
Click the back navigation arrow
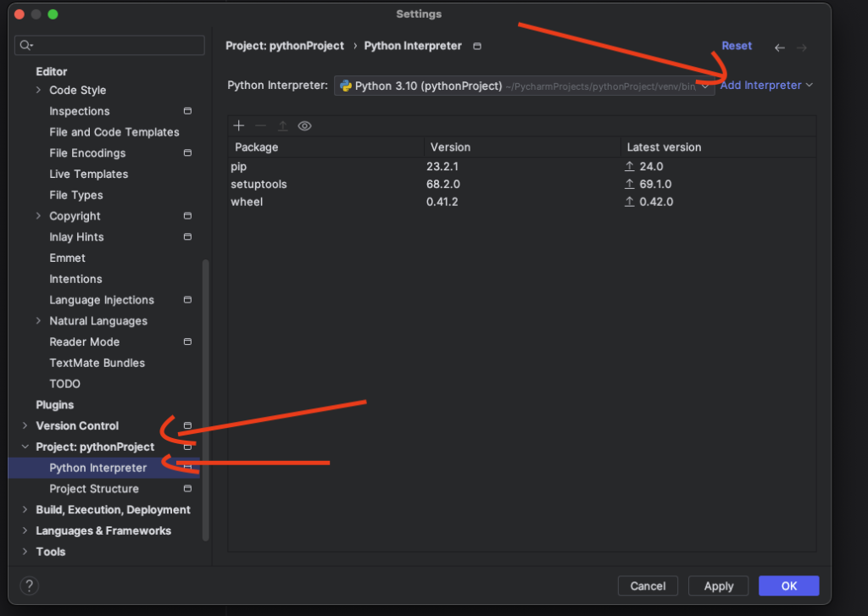(x=780, y=47)
